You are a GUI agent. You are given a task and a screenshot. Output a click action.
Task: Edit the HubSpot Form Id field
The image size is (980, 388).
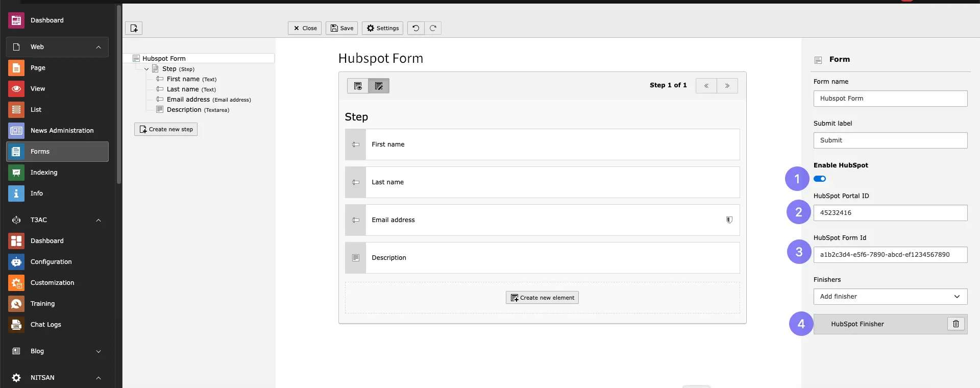890,255
